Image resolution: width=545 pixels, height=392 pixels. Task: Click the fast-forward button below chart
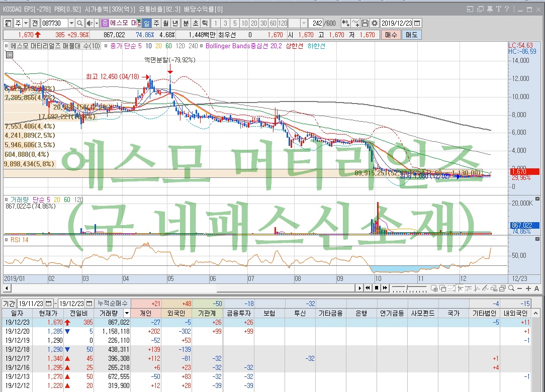coord(385,288)
